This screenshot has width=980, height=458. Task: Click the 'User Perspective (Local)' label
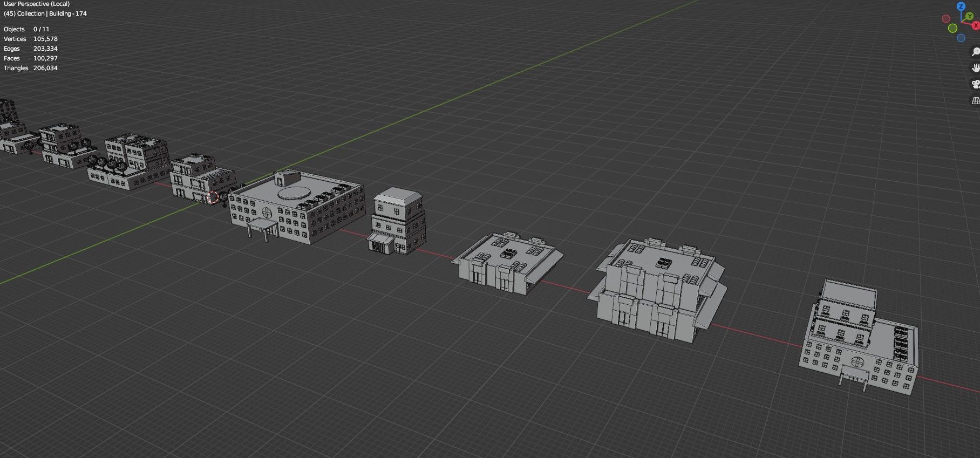point(37,4)
